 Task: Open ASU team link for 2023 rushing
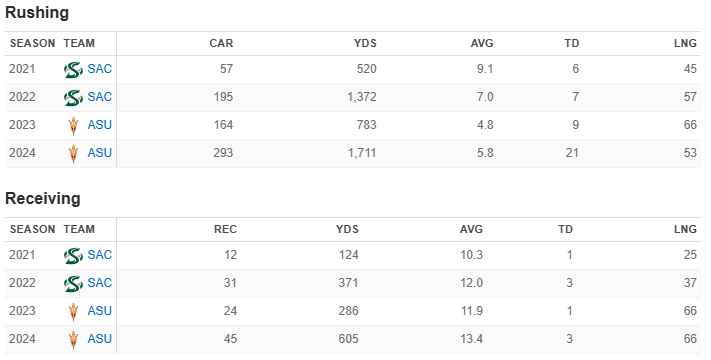pos(99,125)
